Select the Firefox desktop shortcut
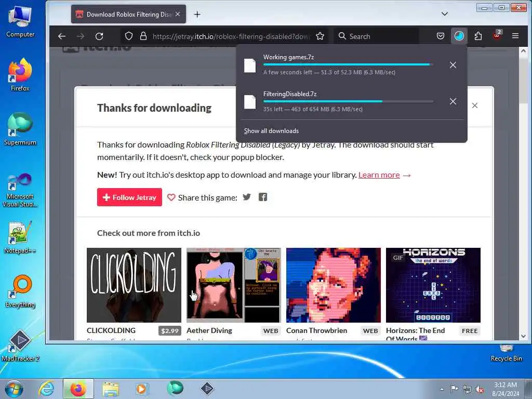532x399 pixels. point(20,75)
